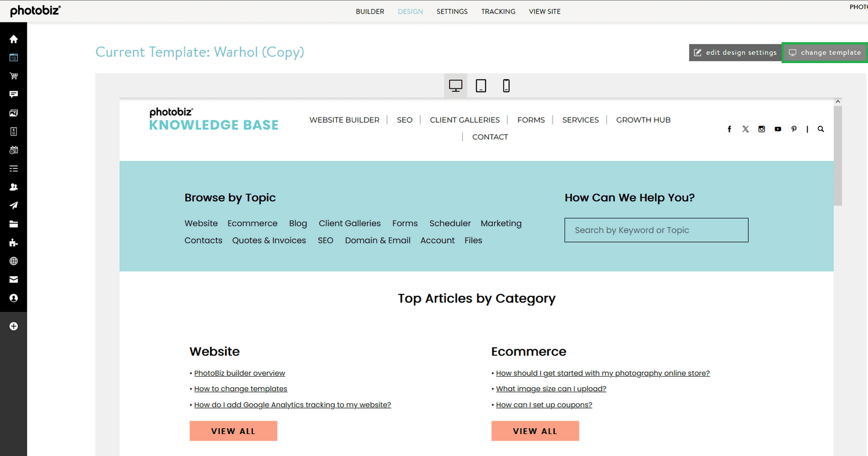Select Ecommerce under Browse by Topic

252,223
